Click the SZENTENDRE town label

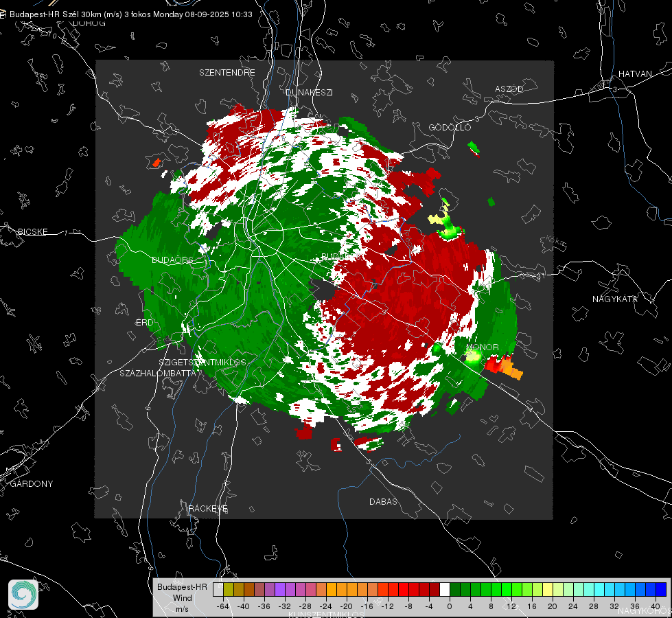point(227,73)
